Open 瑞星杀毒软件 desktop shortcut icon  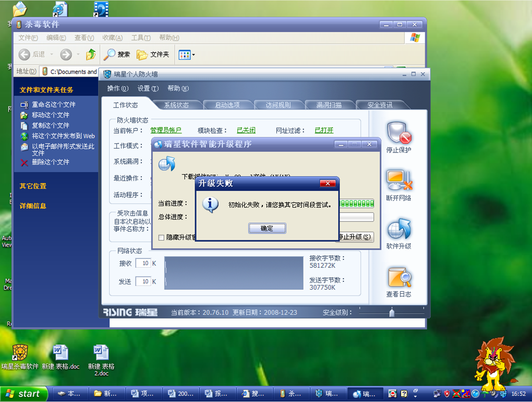point(20,352)
